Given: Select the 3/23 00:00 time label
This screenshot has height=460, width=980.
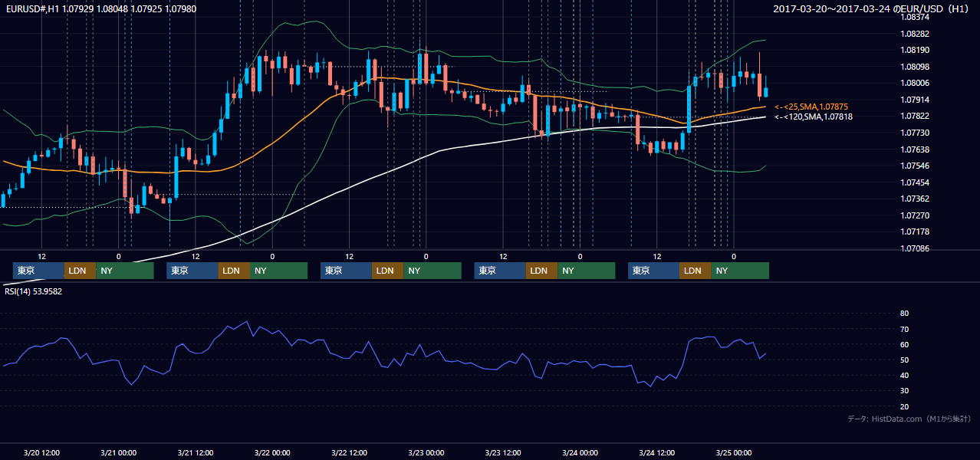Looking at the screenshot, I should tap(426, 452).
